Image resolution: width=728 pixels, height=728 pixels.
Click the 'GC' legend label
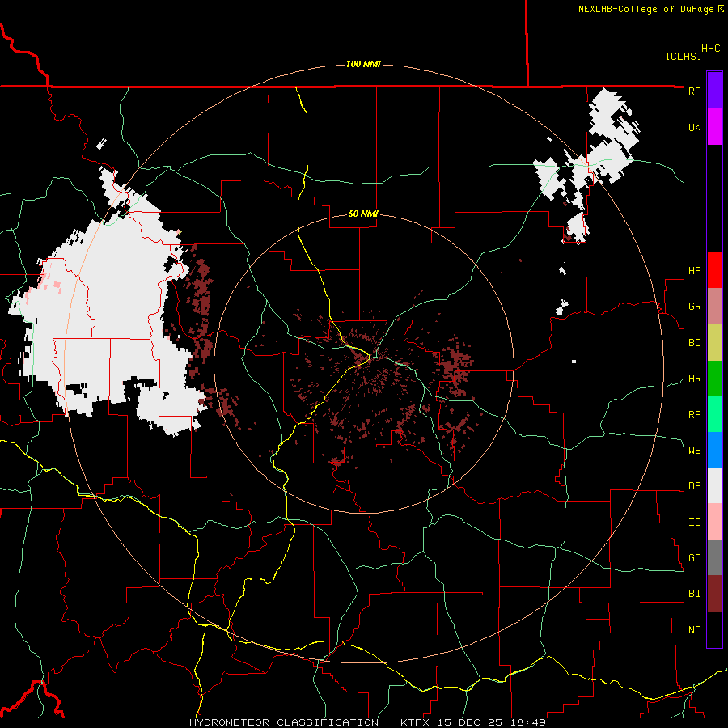(x=694, y=558)
